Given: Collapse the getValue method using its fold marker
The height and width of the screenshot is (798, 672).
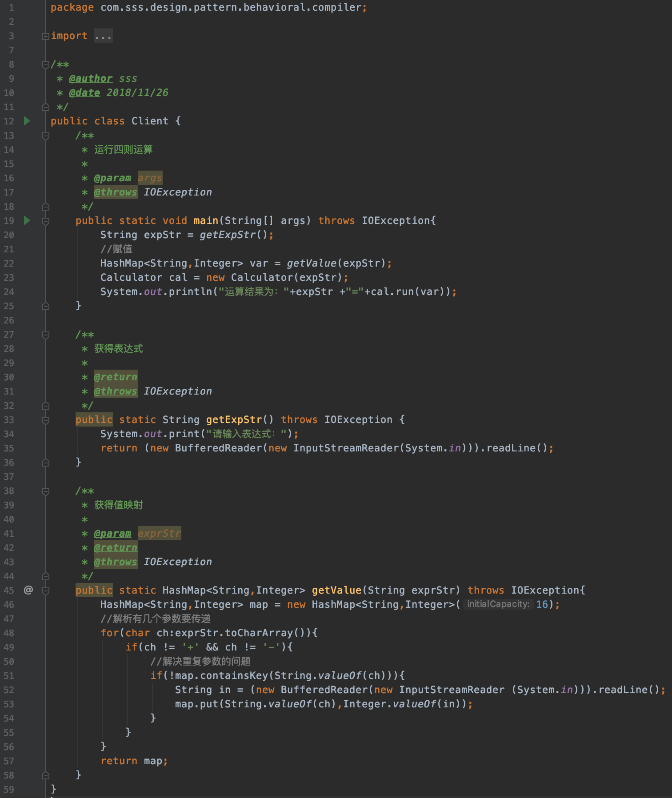Looking at the screenshot, I should 45,591.
